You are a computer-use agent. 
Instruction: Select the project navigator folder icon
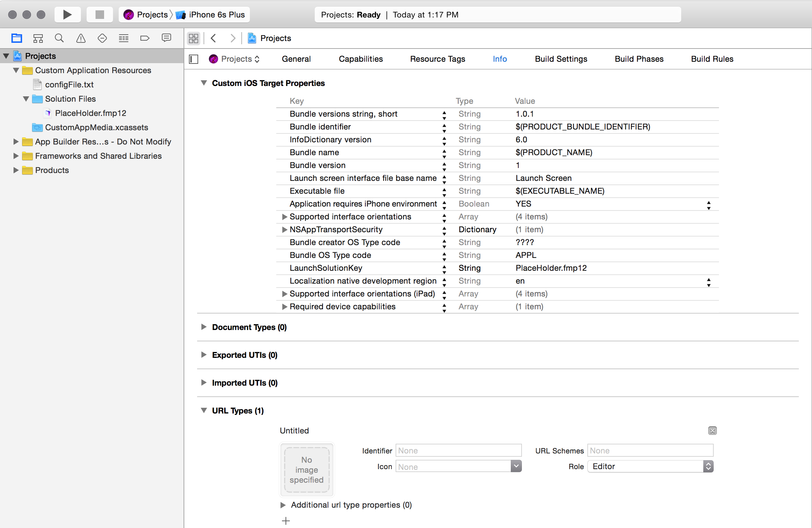(x=16, y=38)
